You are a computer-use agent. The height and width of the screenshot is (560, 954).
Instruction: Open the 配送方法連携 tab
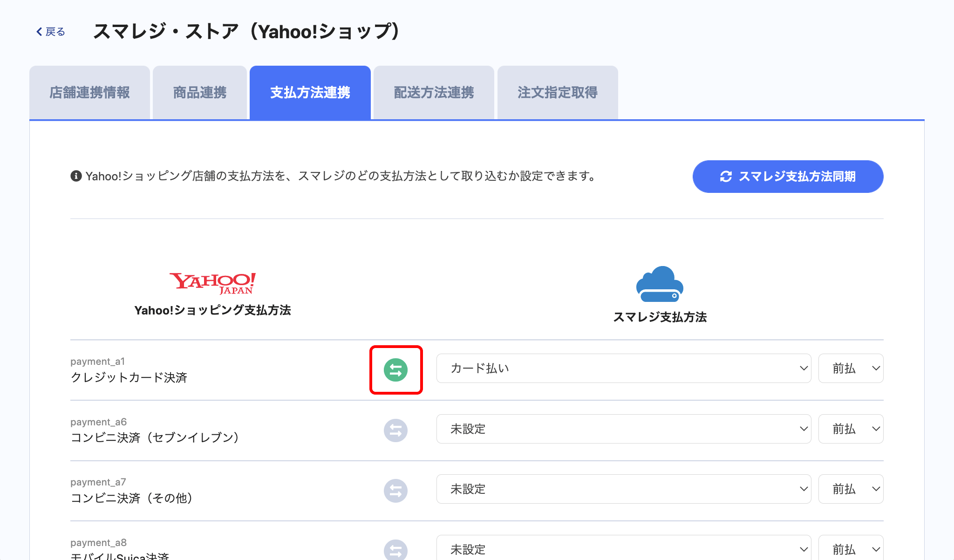(x=434, y=93)
